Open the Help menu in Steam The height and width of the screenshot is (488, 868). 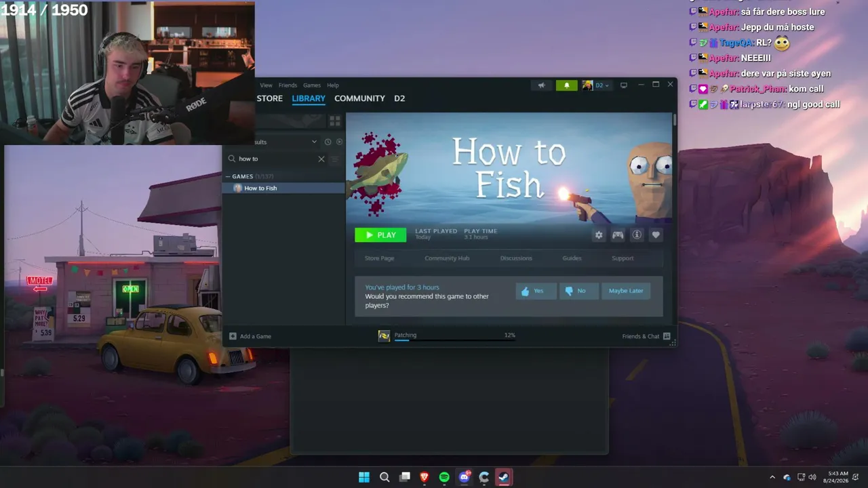[333, 85]
